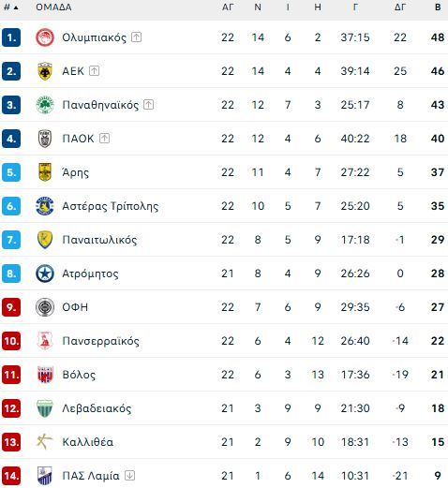Click the Άρης yellow crest

[45, 172]
